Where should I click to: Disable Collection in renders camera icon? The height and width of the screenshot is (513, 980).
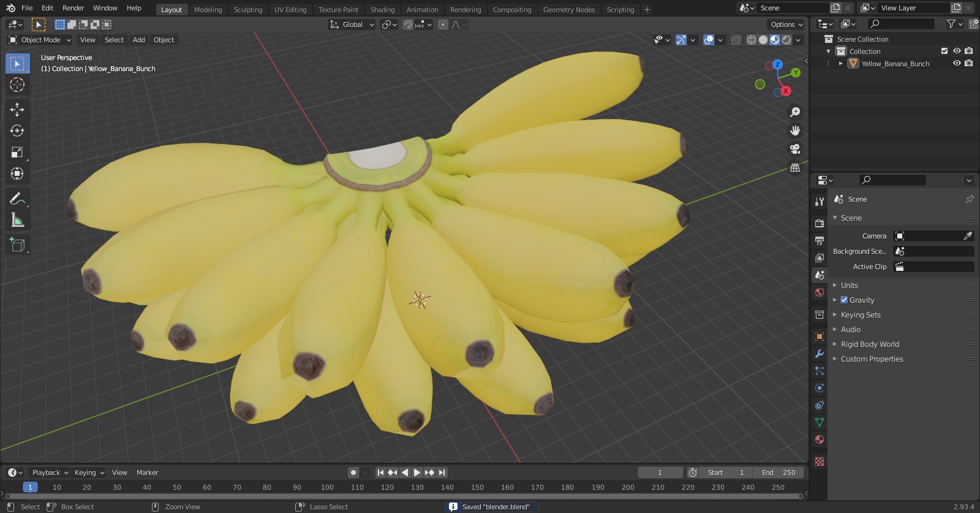[969, 51]
